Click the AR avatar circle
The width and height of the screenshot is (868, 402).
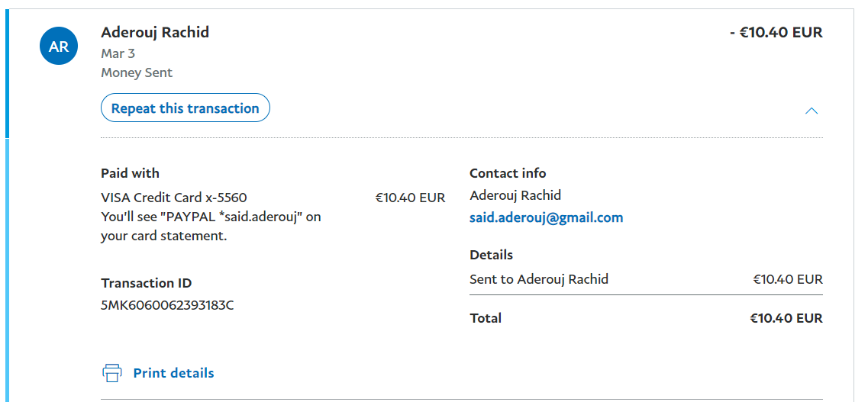59,47
